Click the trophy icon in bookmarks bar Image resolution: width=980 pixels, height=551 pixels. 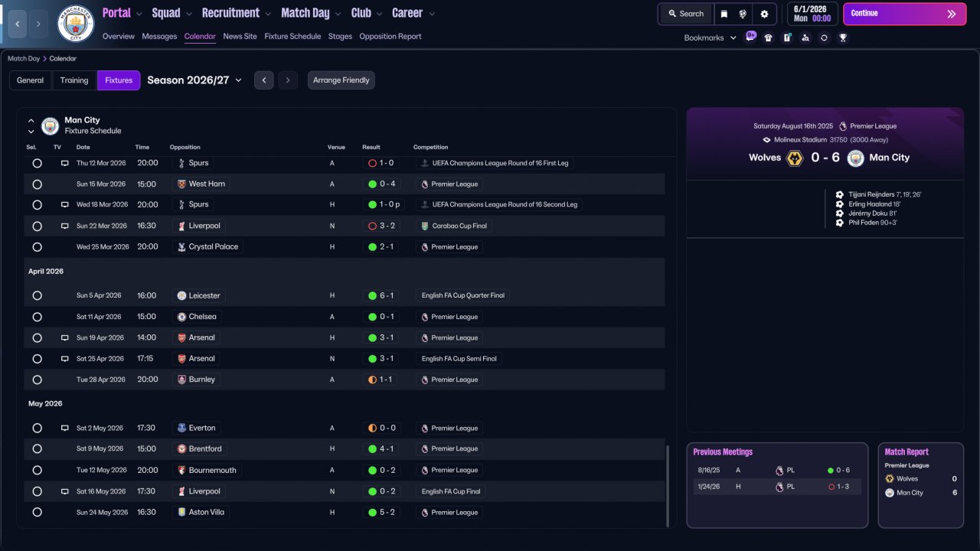coord(843,37)
